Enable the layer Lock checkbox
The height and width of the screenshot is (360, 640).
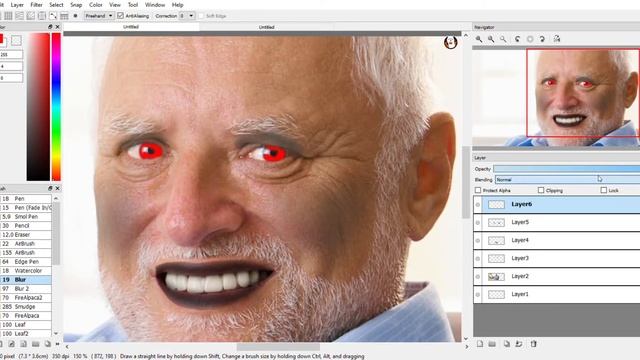click(604, 190)
